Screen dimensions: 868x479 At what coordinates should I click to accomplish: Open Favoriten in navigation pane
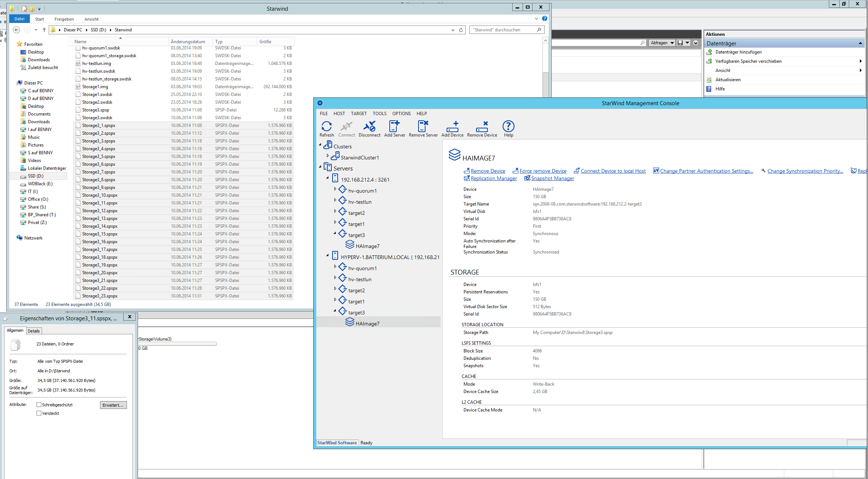pyautogui.click(x=33, y=44)
